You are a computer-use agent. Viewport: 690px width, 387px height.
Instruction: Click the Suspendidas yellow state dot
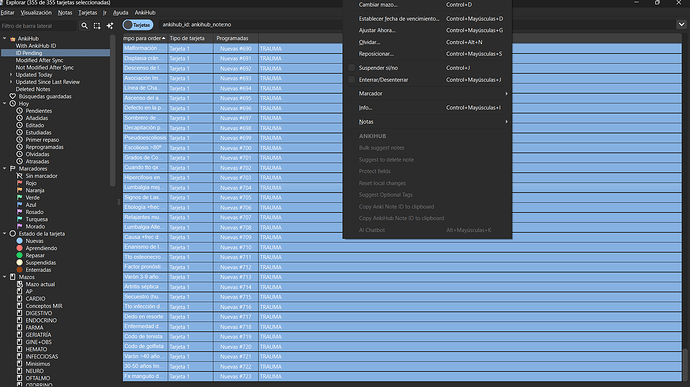pos(19,262)
